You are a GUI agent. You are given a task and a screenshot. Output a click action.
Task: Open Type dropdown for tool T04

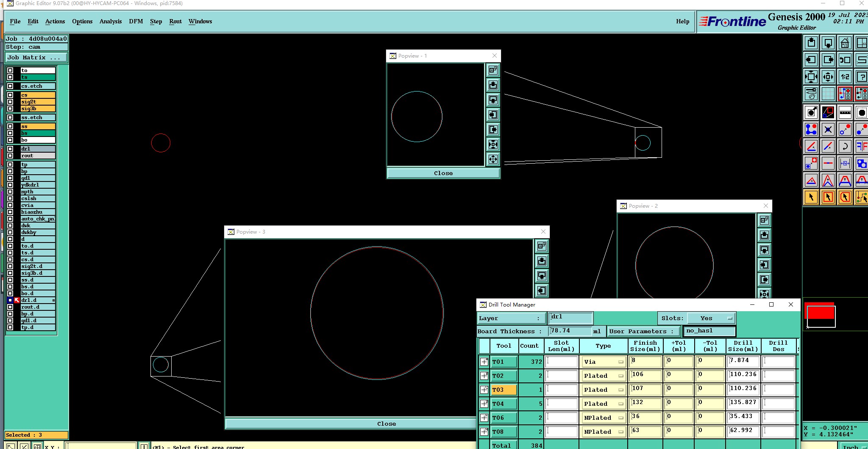click(x=604, y=404)
